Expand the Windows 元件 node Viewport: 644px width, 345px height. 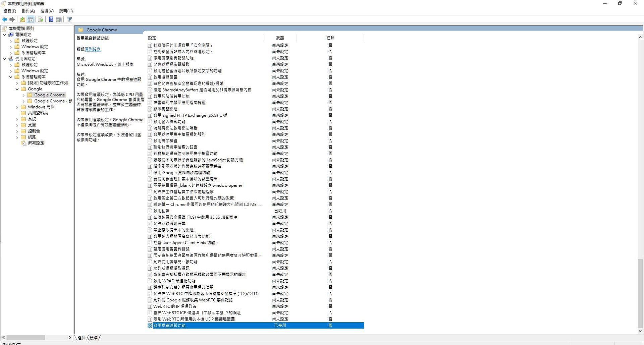pos(17,107)
